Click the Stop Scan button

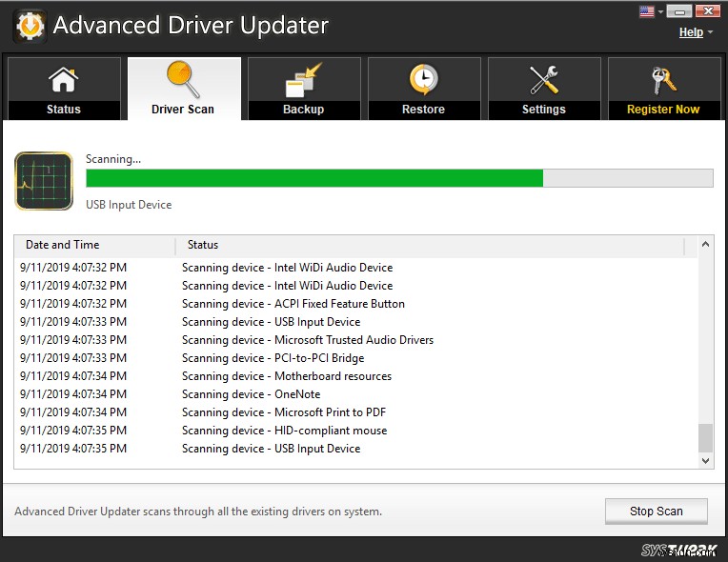click(656, 511)
